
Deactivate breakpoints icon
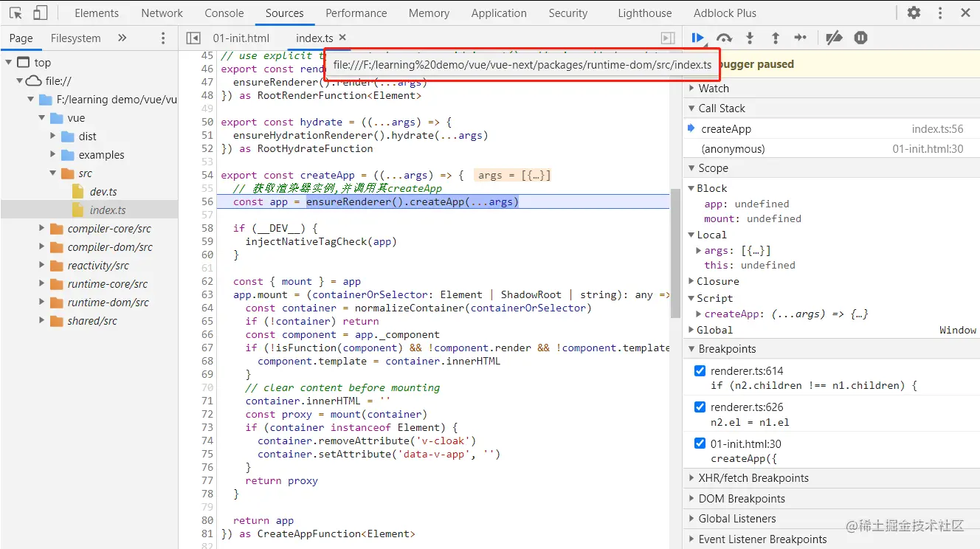(x=834, y=38)
